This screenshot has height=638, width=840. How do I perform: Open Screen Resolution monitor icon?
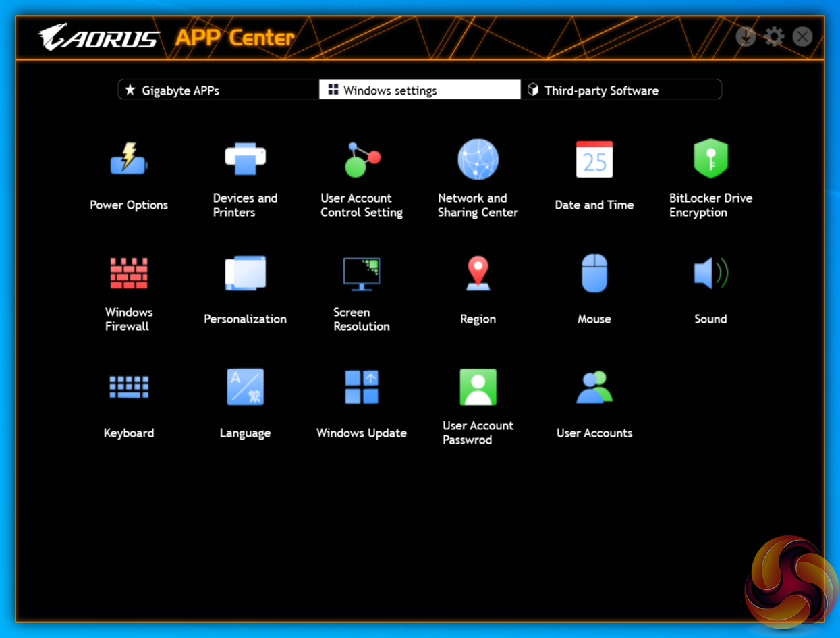click(362, 273)
